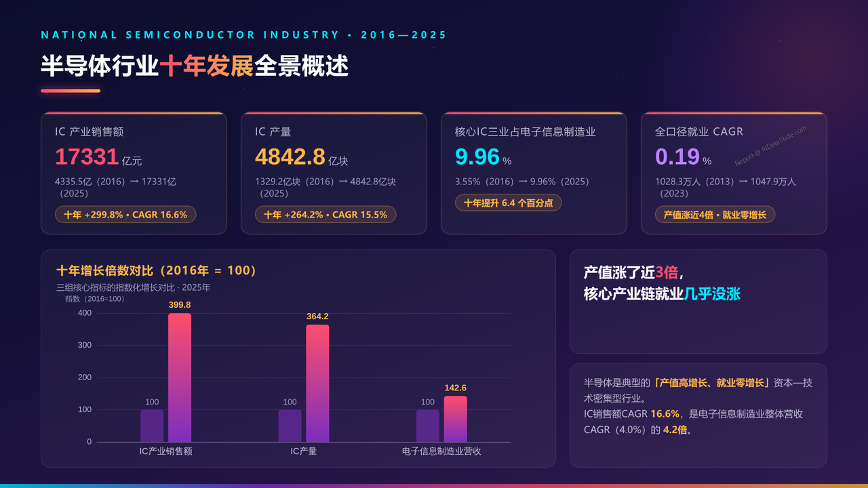The image size is (868, 488).
Task: Click the badge 十年提升 6.4 个百分点
Action: click(508, 202)
